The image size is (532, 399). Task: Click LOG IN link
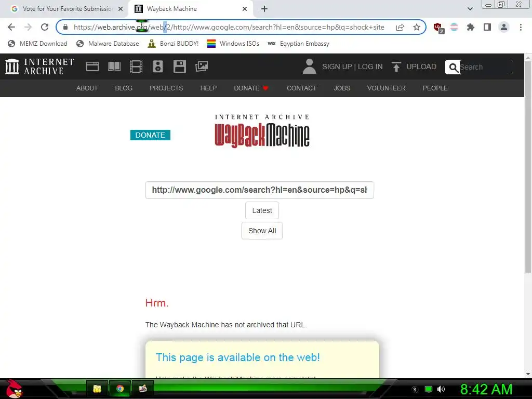pyautogui.click(x=370, y=66)
